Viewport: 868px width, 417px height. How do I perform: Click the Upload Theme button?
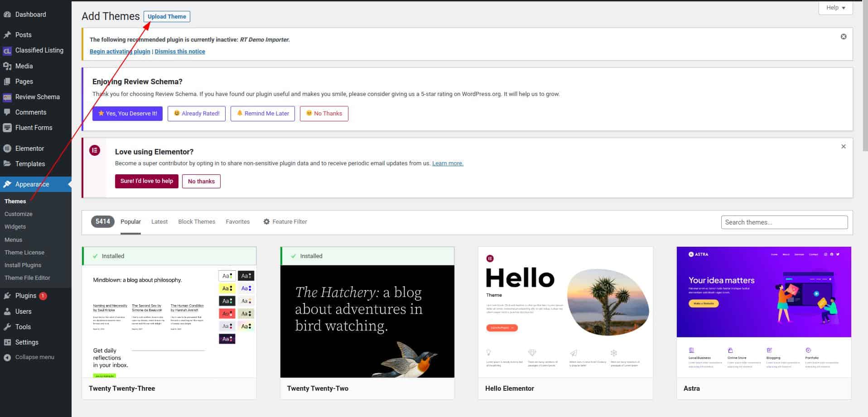coord(167,17)
